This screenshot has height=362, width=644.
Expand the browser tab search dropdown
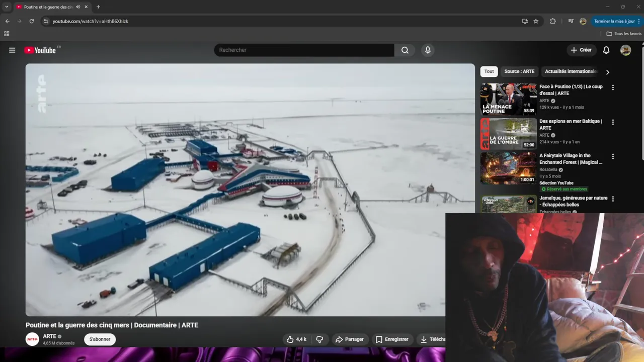7,7
